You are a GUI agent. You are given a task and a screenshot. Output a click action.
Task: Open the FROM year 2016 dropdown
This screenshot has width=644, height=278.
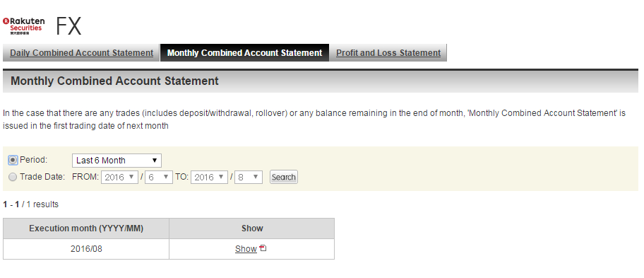point(119,178)
